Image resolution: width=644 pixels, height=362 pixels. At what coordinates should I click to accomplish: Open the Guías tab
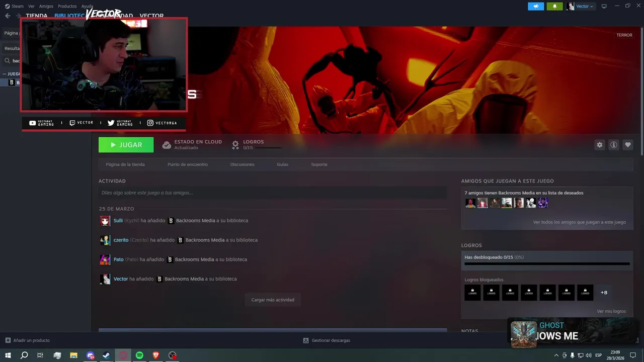(282, 164)
